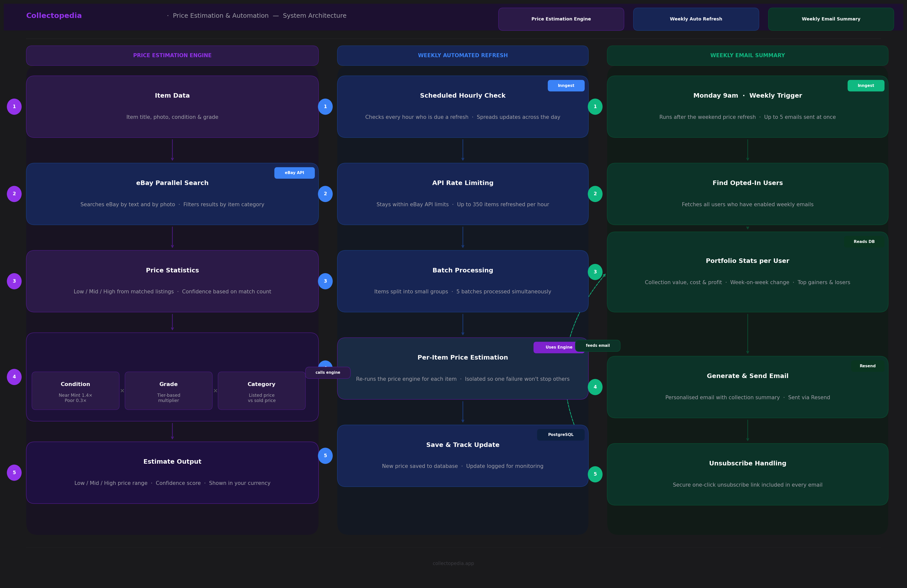Click the Collectopedia logo
Screen dimensions: 907x588
(x=54, y=15)
